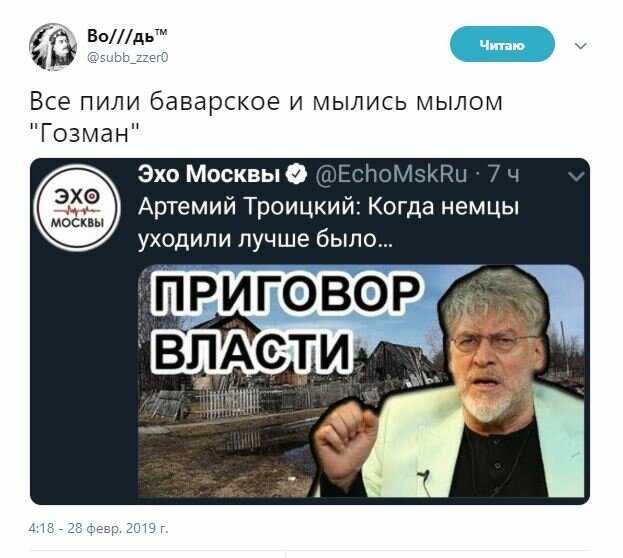Open the Во///дь profile avatar
Screen dimensions: 623x558
53,47
